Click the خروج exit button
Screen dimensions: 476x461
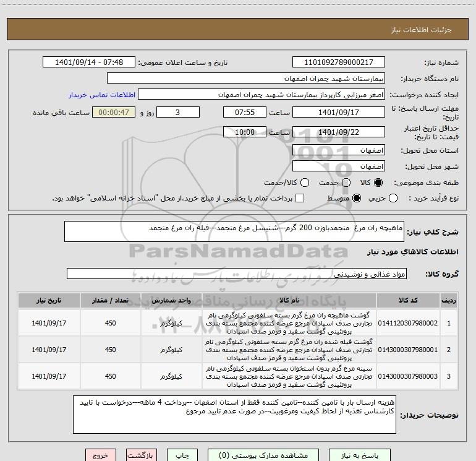click(x=101, y=455)
